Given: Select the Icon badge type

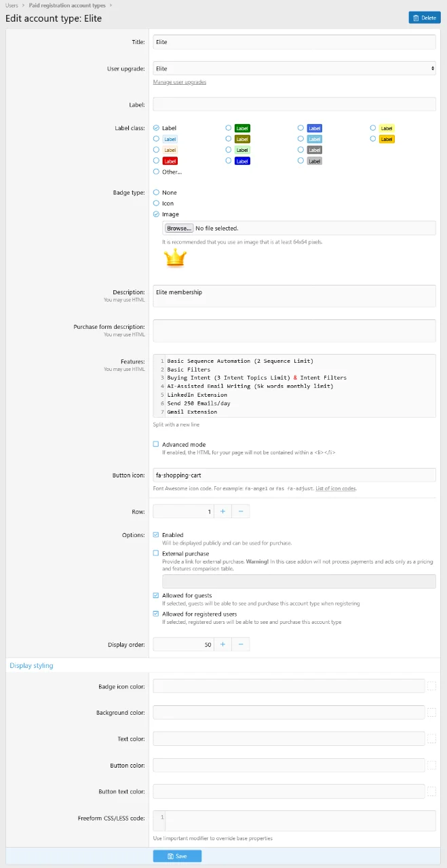Looking at the screenshot, I should pos(157,203).
